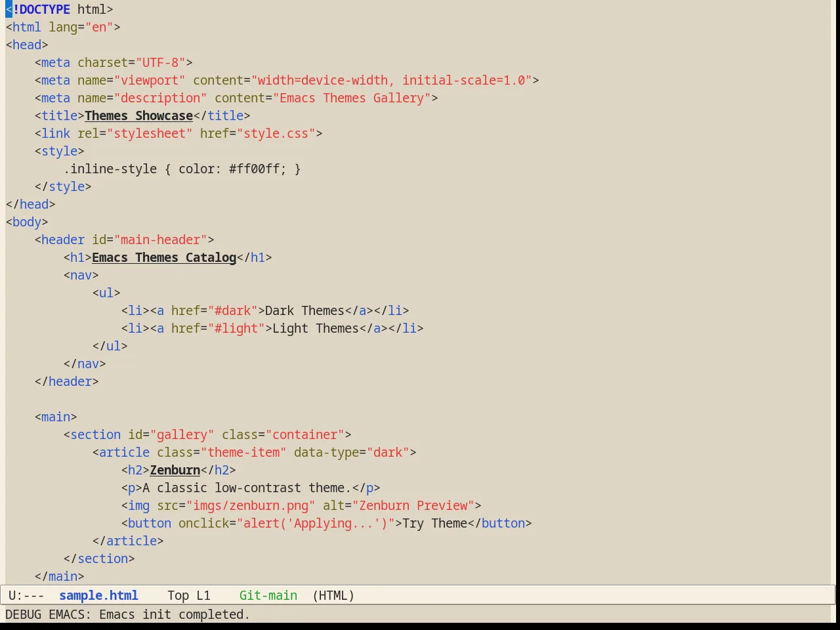840x630 pixels.
Task: Click the U:--- coding status in mode line
Action: [26, 595]
